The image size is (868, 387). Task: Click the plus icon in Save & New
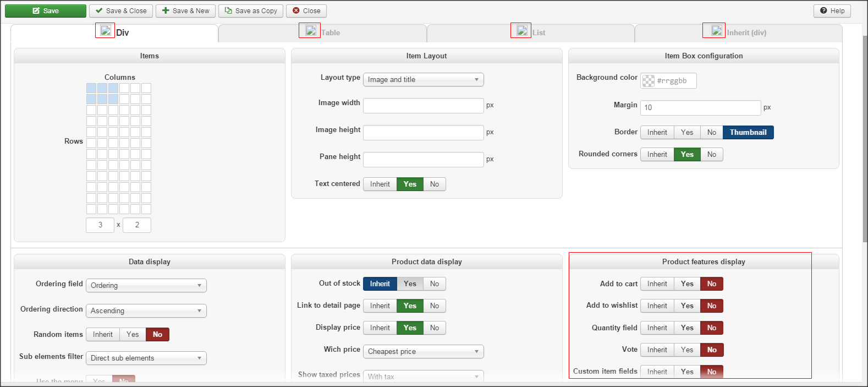[166, 10]
